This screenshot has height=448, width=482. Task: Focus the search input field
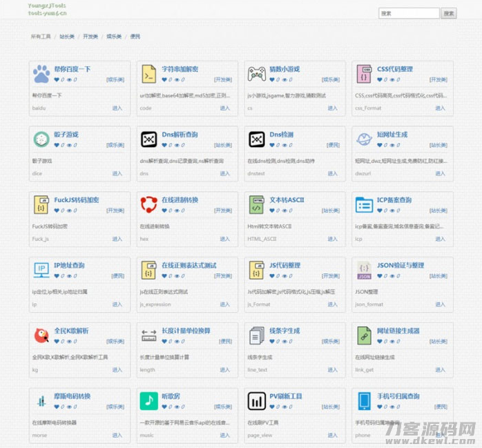coord(409,13)
